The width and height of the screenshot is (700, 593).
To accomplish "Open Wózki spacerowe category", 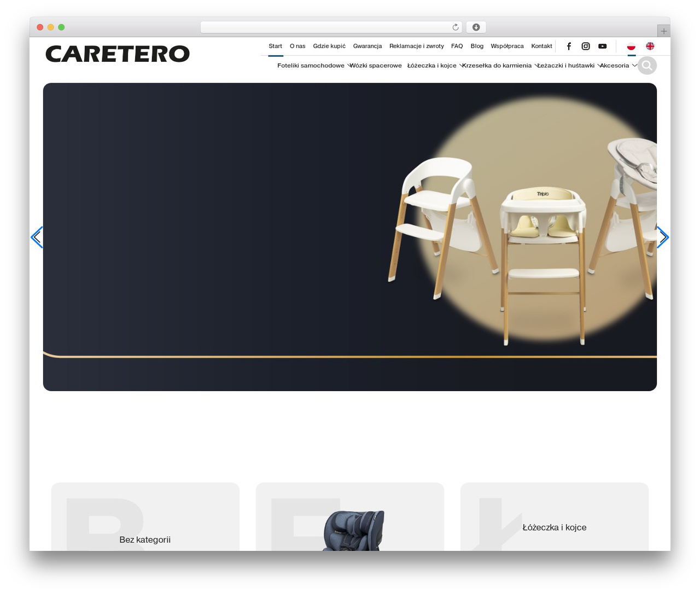I will 376,66.
